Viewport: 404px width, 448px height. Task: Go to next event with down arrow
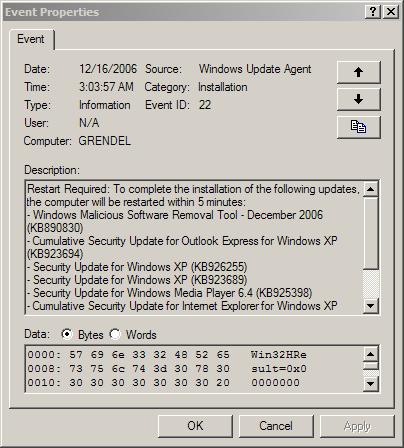tap(358, 99)
